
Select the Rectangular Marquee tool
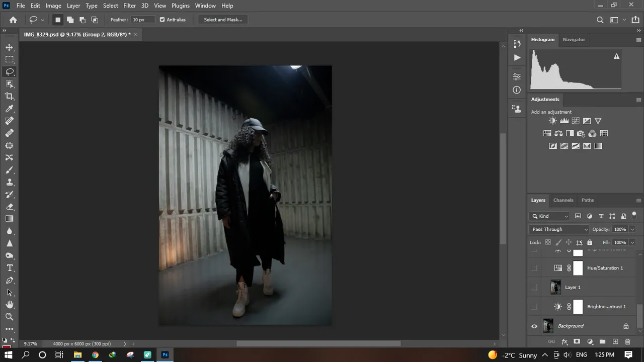click(x=10, y=59)
